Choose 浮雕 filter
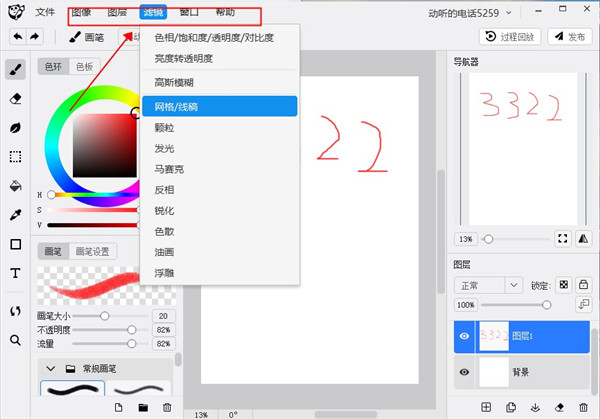 (219, 273)
